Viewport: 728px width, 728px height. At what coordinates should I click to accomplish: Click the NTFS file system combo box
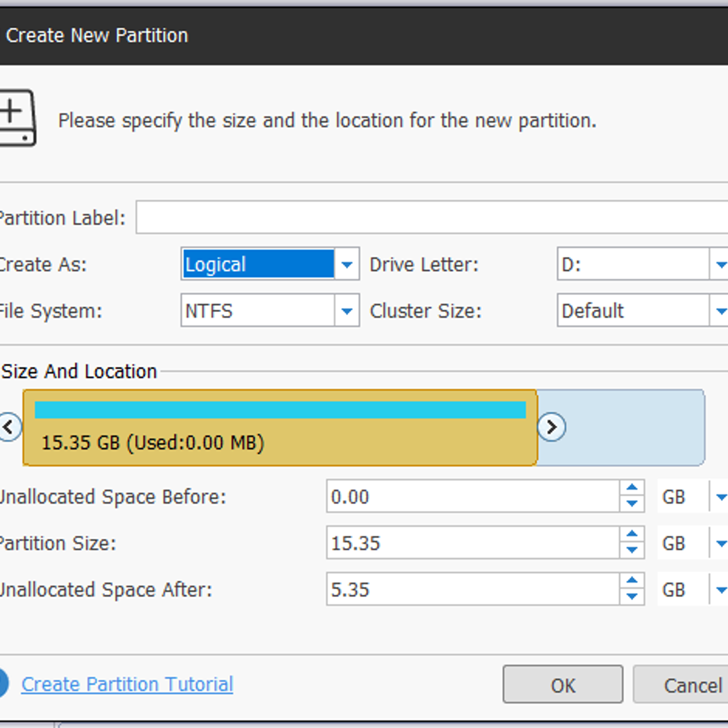(270, 310)
